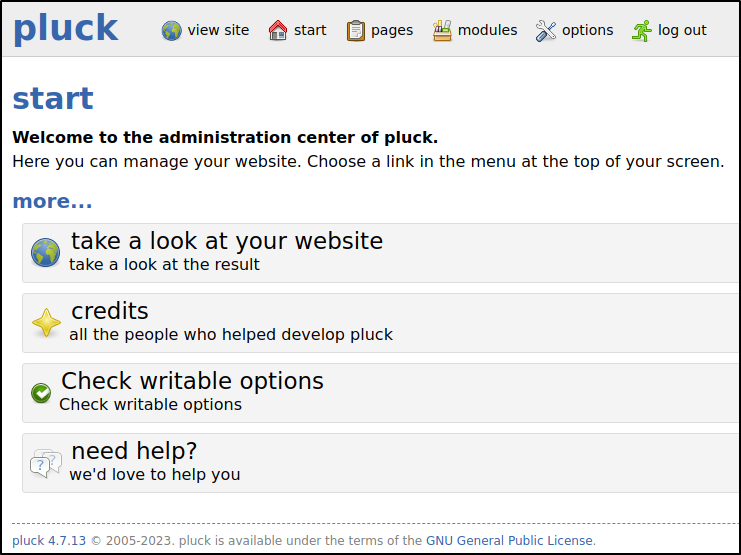Image resolution: width=741 pixels, height=555 pixels.
Task: Click the red house start icon
Action: coord(277,31)
